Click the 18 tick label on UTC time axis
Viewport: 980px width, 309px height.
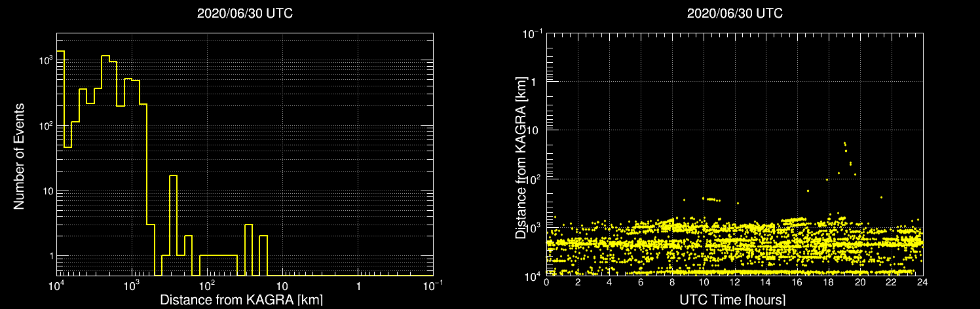(829, 282)
